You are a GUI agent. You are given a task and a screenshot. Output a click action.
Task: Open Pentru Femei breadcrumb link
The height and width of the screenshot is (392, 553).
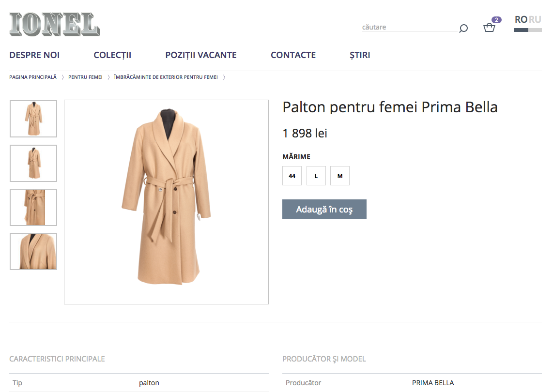85,77
